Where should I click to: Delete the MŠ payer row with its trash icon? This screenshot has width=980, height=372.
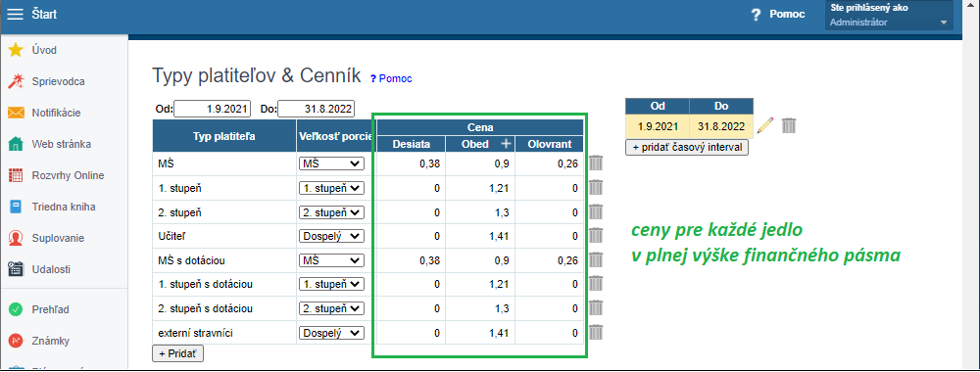tap(596, 163)
